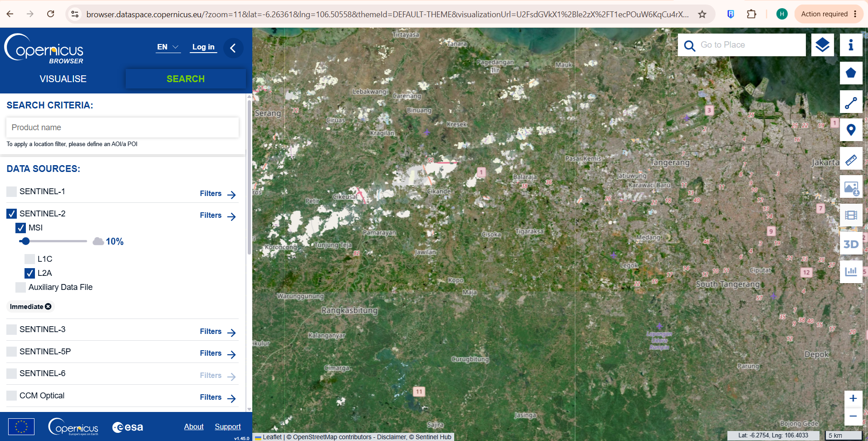Click the search magnifier icon
Image resolution: width=868 pixels, height=441 pixels.
(689, 45)
